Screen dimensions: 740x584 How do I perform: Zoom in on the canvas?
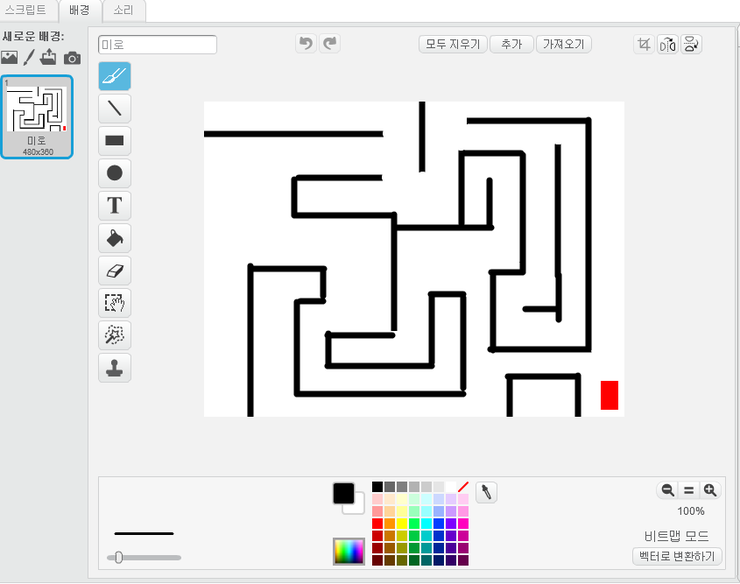[x=710, y=490]
